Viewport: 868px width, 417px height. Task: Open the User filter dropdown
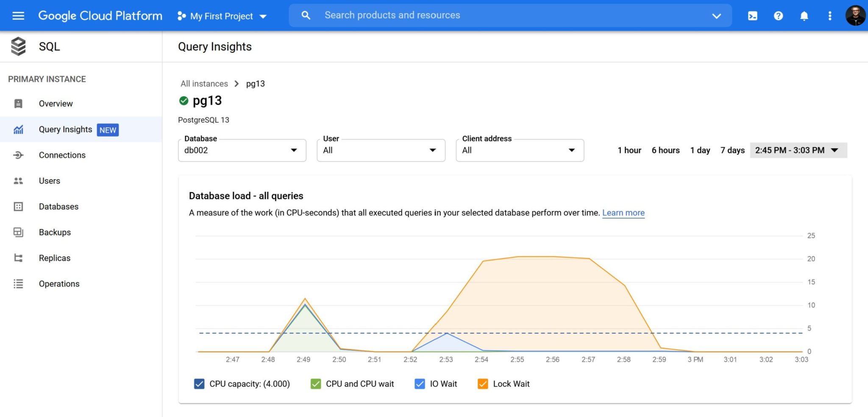pyautogui.click(x=381, y=150)
